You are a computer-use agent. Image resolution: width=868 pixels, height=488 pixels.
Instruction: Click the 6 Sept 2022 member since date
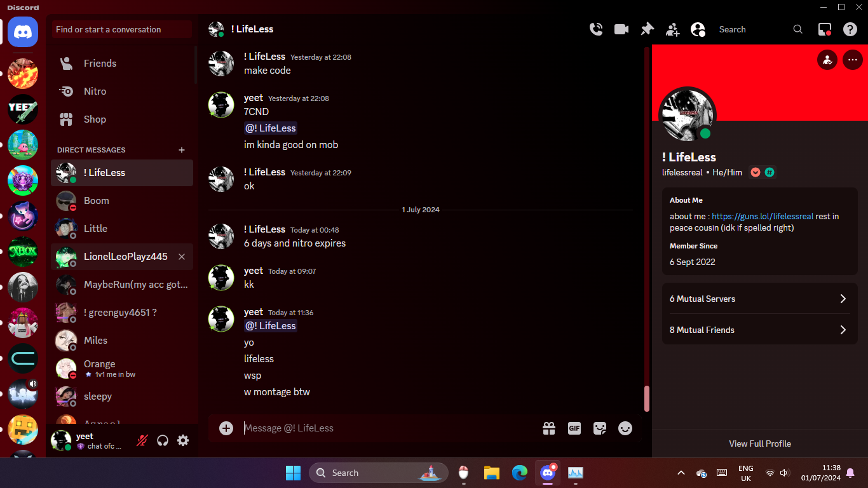[x=693, y=262]
